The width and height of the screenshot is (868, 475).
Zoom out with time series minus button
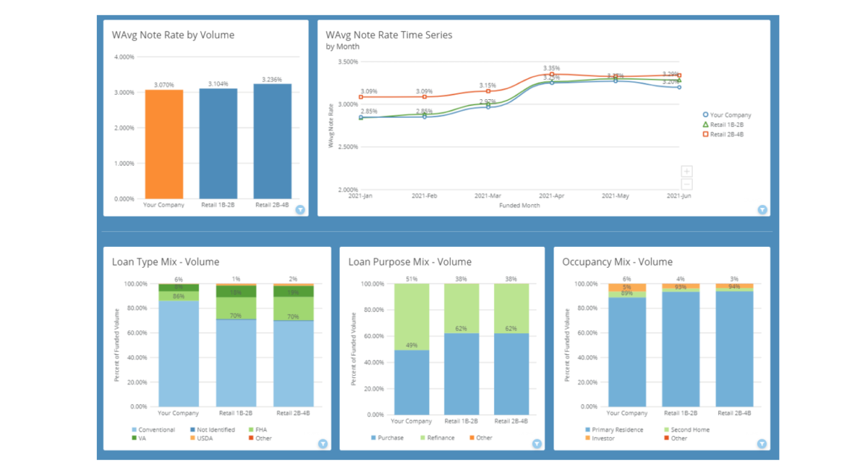[x=686, y=185]
